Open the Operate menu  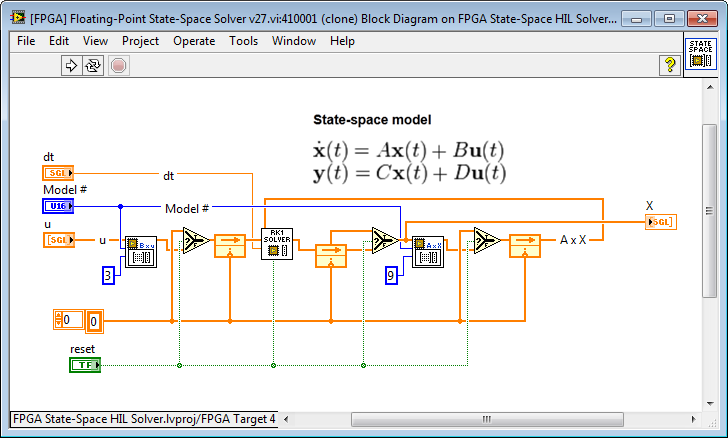pyautogui.click(x=194, y=41)
